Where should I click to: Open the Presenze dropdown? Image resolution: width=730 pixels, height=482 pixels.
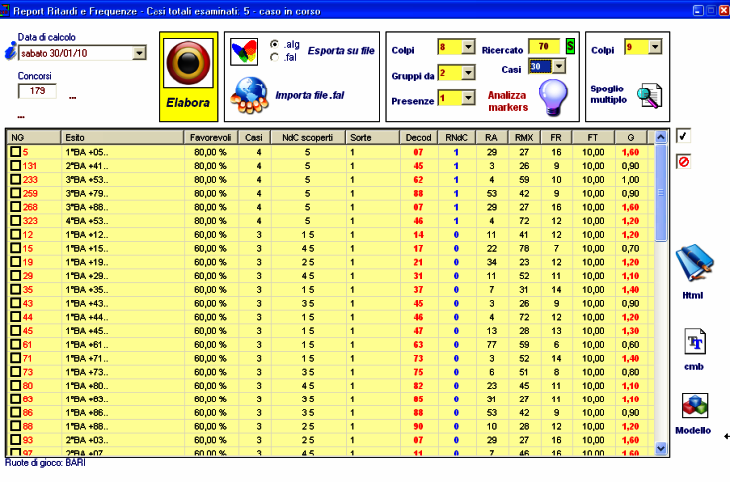click(x=468, y=98)
